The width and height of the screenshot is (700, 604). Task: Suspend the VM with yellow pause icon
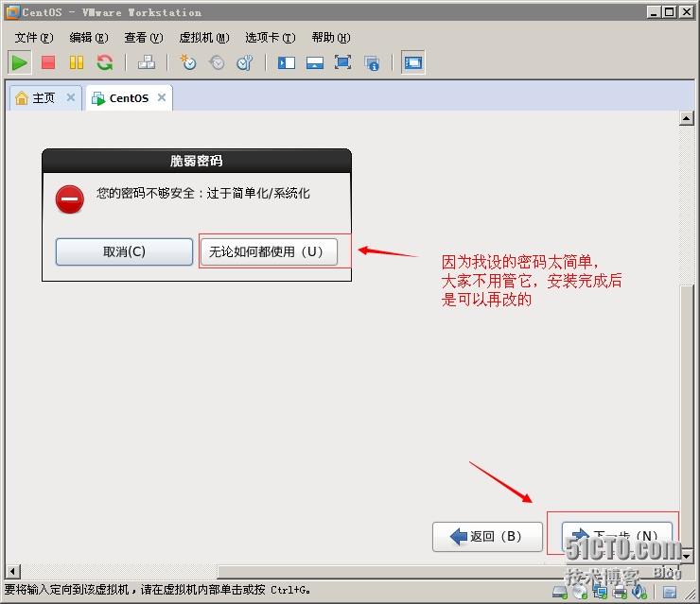(x=77, y=62)
